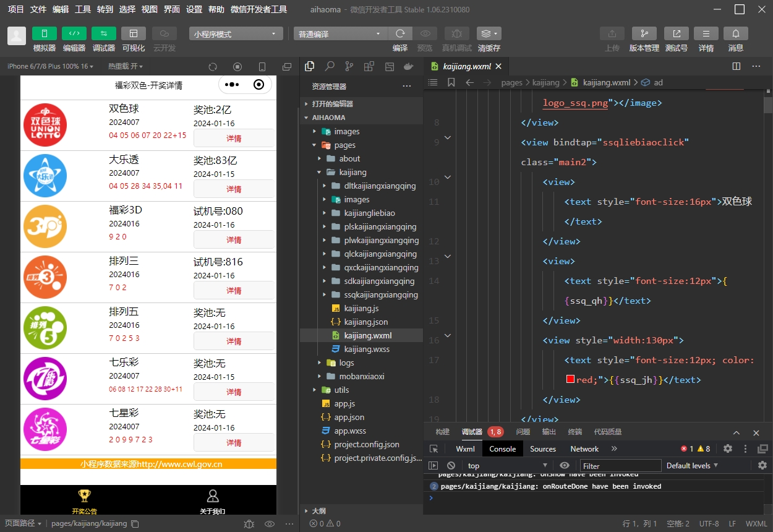Toggle the 调试器 panel button

[104, 33]
